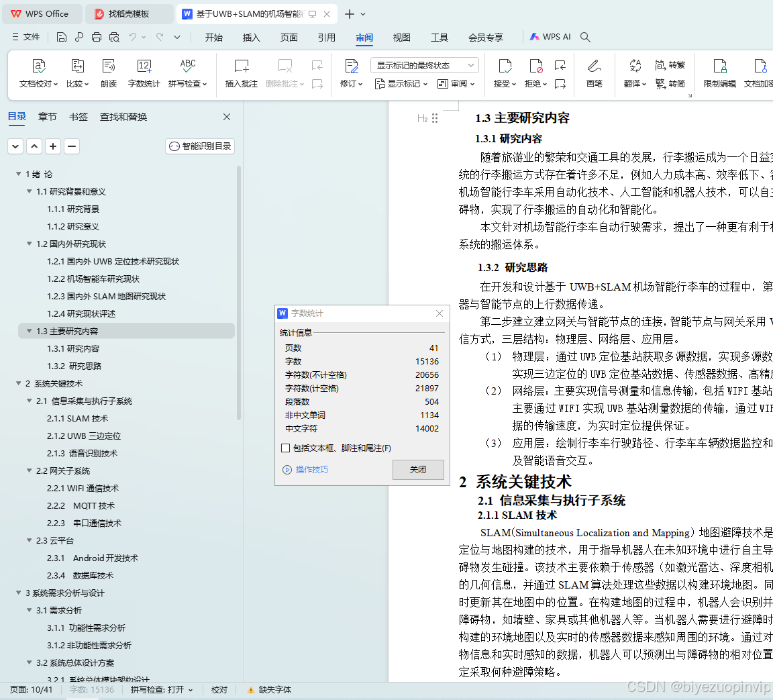Switch to the WPS Office home tab
Image resolution: width=773 pixels, height=700 pixels.
42,14
